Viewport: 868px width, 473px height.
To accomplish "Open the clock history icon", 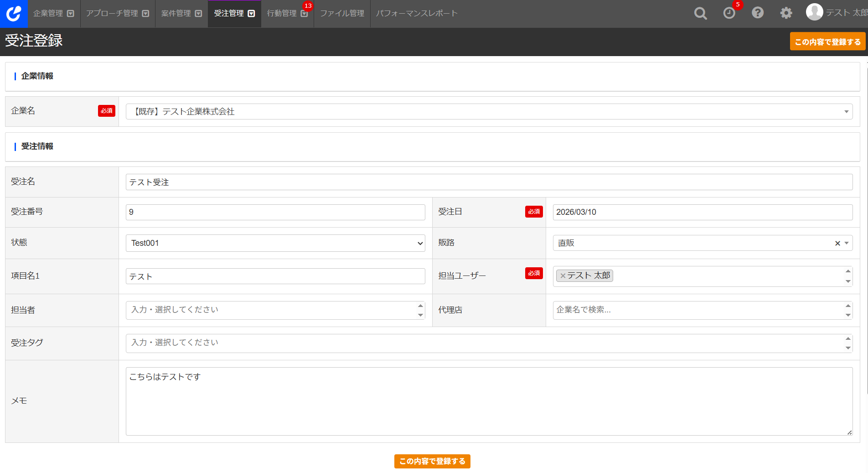I will pyautogui.click(x=729, y=13).
